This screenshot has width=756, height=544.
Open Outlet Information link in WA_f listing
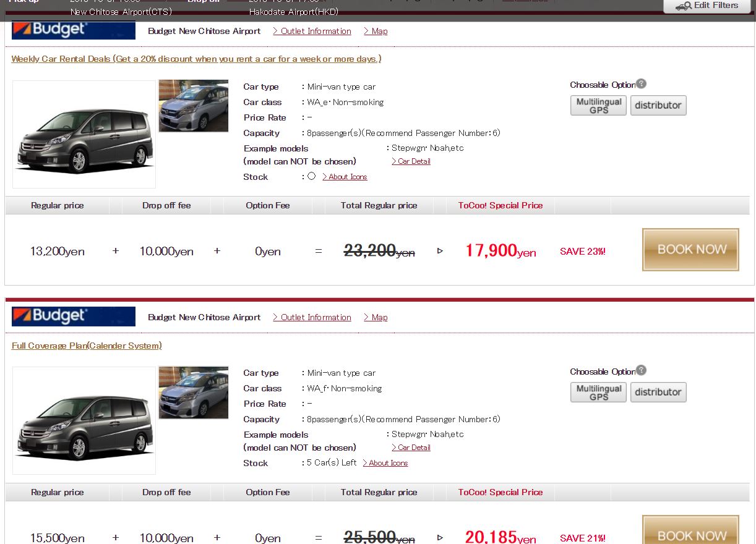point(312,317)
